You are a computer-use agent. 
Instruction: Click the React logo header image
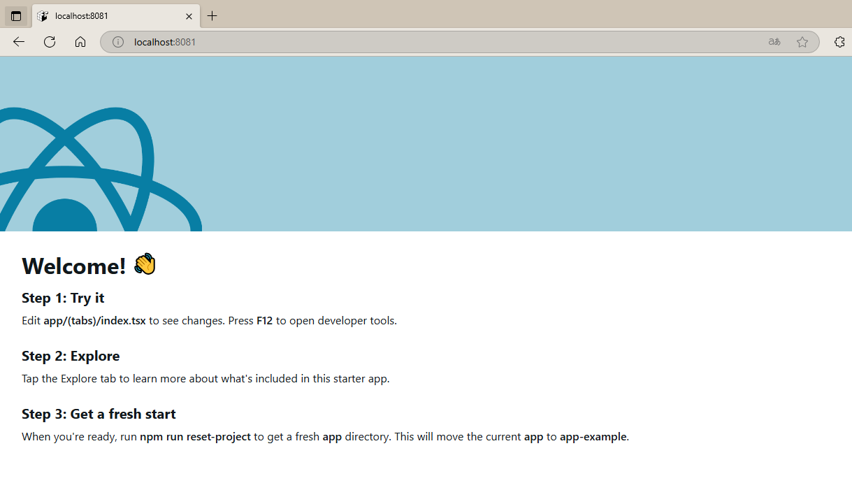point(101,169)
